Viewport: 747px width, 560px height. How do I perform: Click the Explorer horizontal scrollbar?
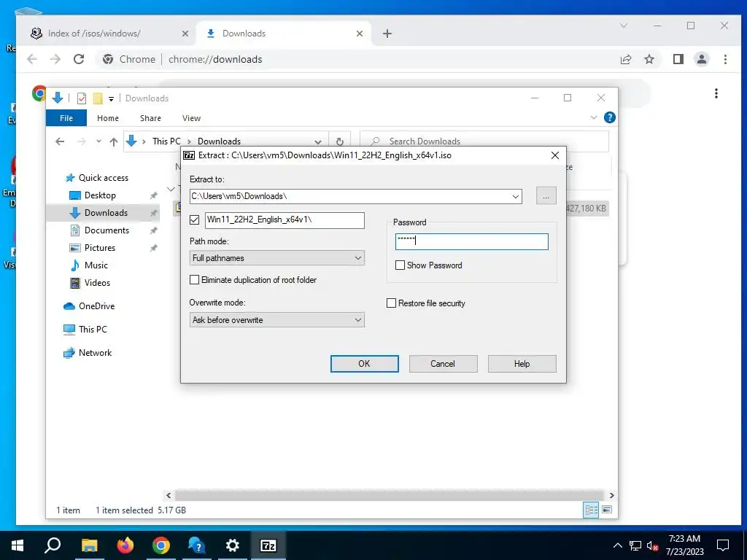click(x=390, y=495)
